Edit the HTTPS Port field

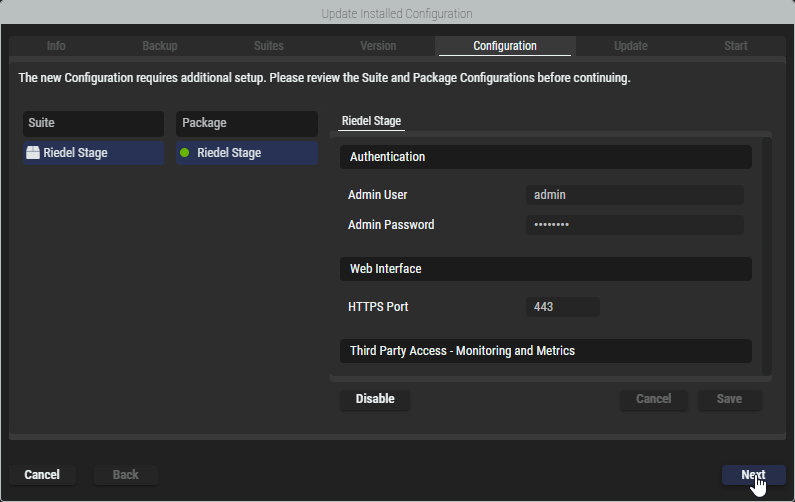click(x=562, y=307)
